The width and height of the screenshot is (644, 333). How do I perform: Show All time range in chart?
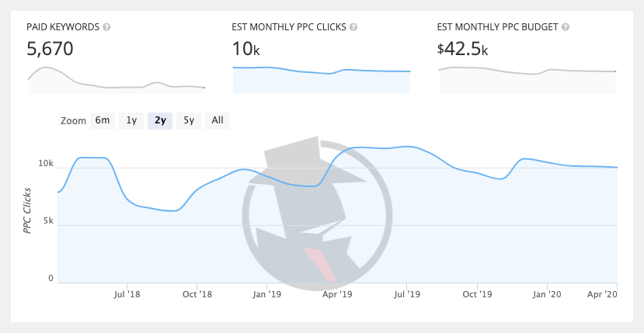(x=218, y=120)
